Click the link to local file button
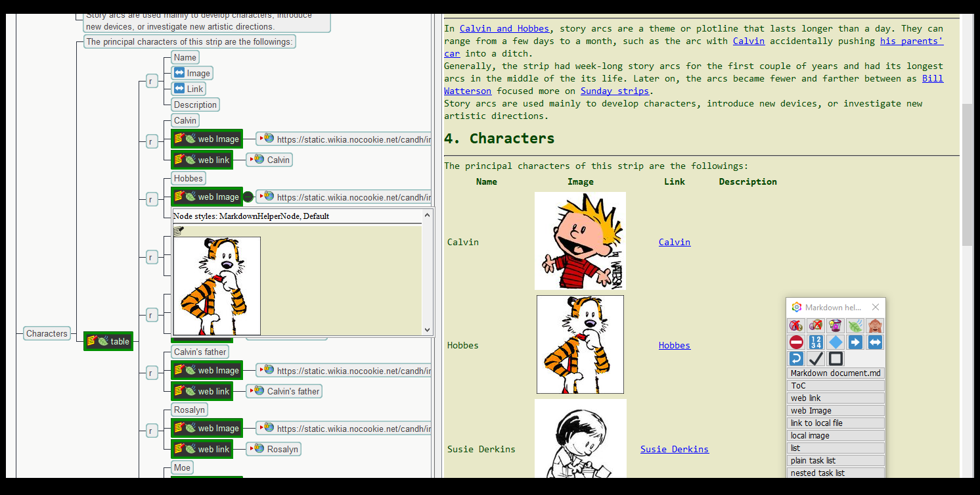This screenshot has height=495, width=980. pos(835,423)
